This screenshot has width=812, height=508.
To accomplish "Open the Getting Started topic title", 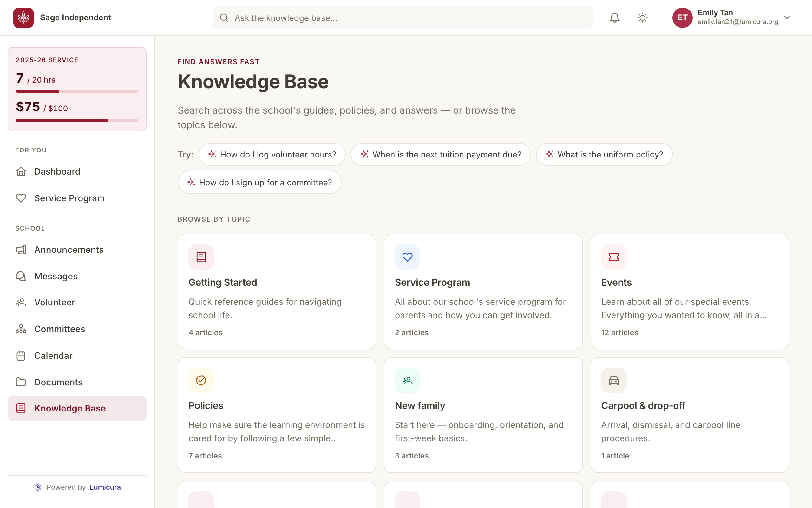I will [223, 282].
